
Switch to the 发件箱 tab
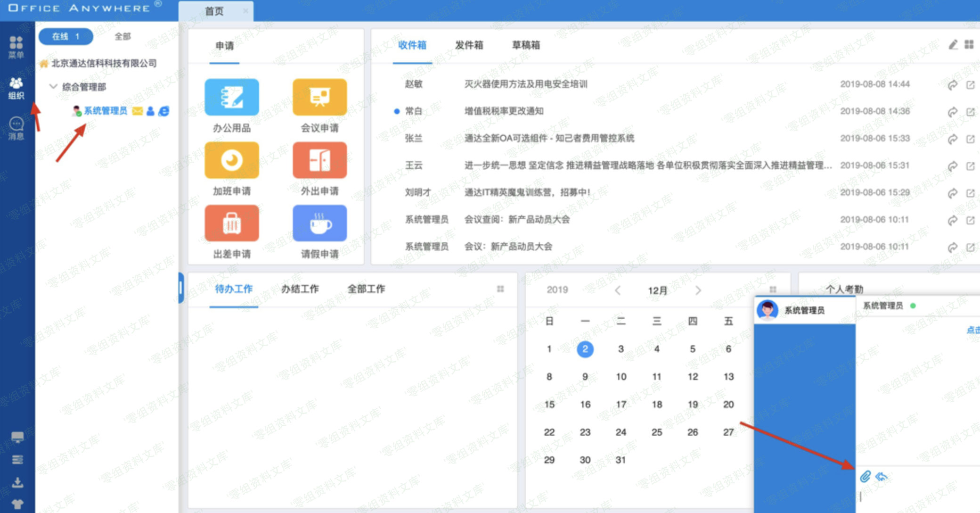pyautogui.click(x=469, y=45)
